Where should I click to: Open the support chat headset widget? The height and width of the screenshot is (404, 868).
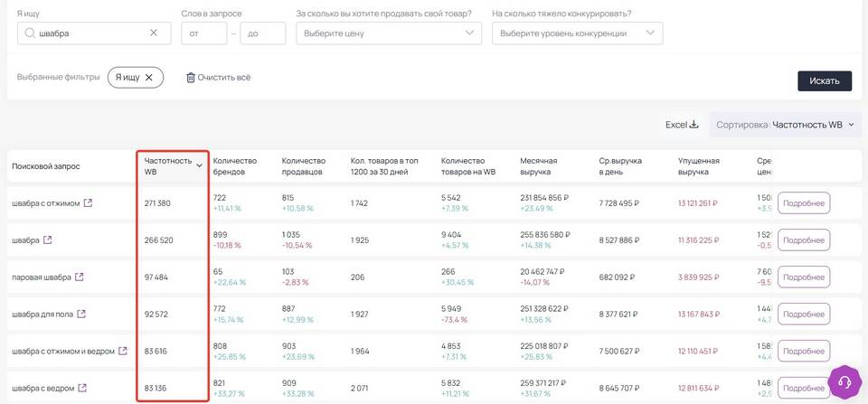(844, 381)
